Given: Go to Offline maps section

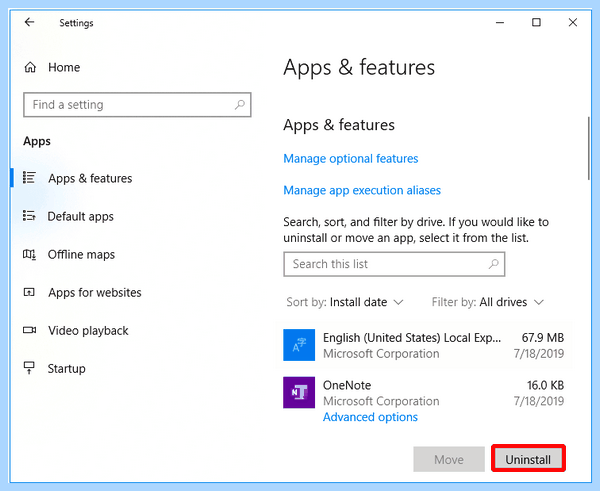Looking at the screenshot, I should (x=81, y=254).
